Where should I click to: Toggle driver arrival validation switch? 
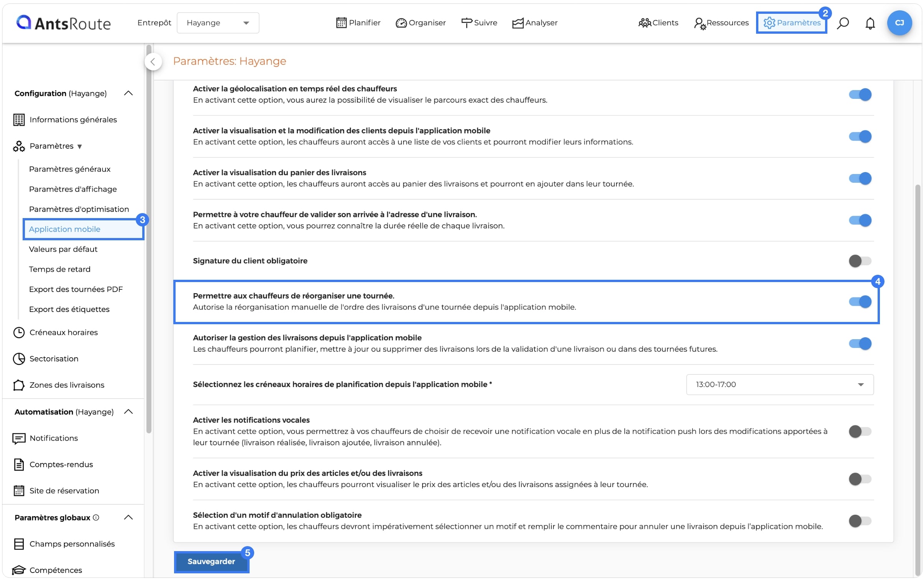pyautogui.click(x=860, y=220)
